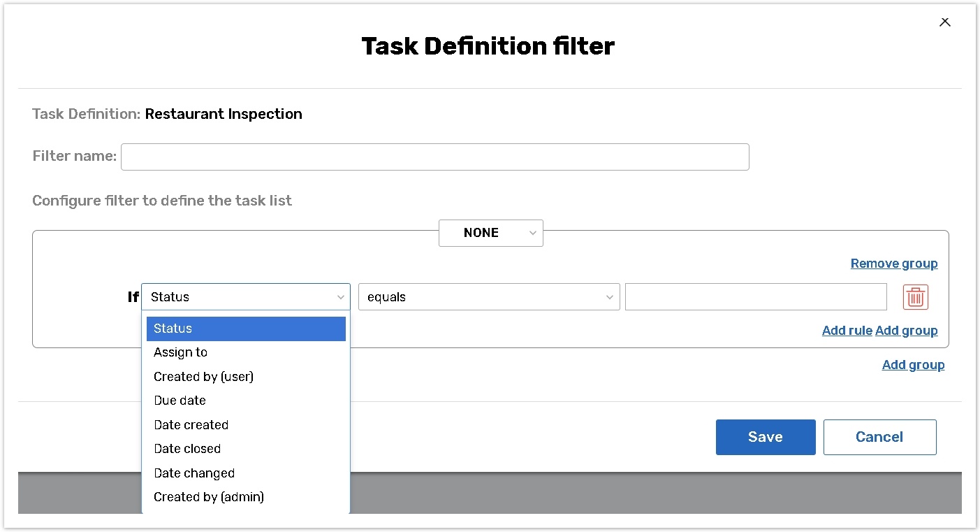The width and height of the screenshot is (980, 532).
Task: Expand the equals operator dropdown
Action: (x=488, y=297)
